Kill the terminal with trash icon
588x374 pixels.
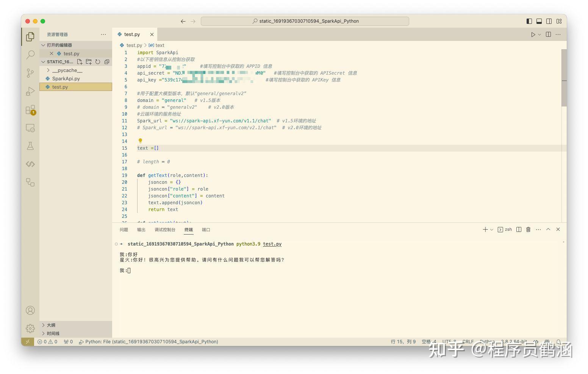529,230
